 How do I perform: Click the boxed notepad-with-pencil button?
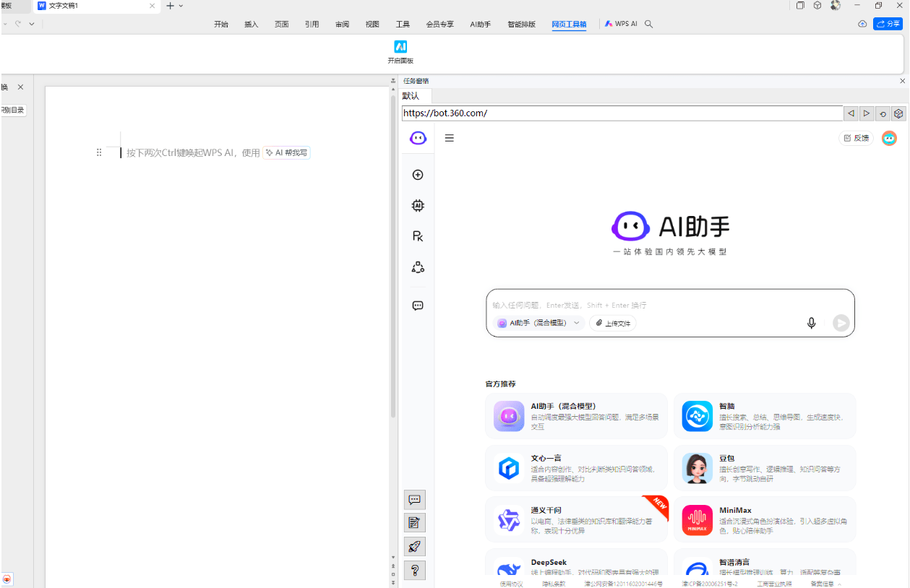pyautogui.click(x=415, y=522)
